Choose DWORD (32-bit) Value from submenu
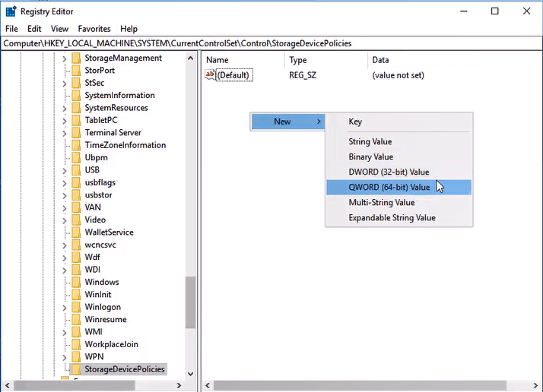The image size is (543, 392). click(x=389, y=172)
